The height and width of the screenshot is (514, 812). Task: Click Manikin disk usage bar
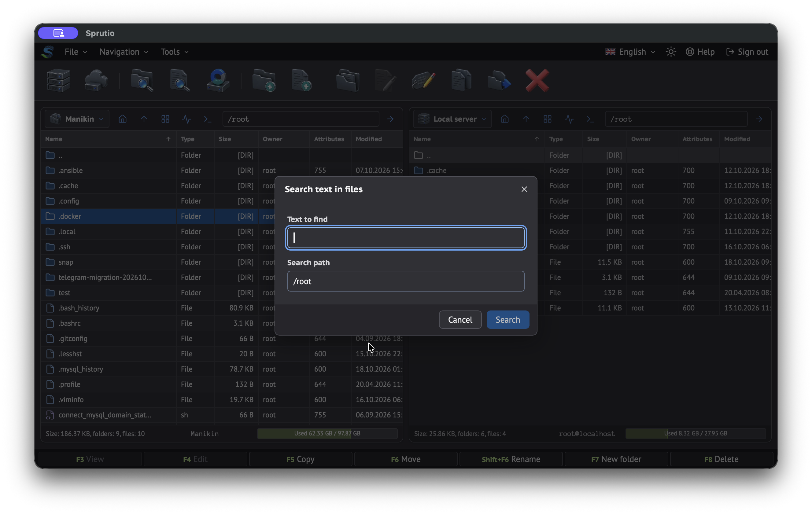tap(327, 433)
